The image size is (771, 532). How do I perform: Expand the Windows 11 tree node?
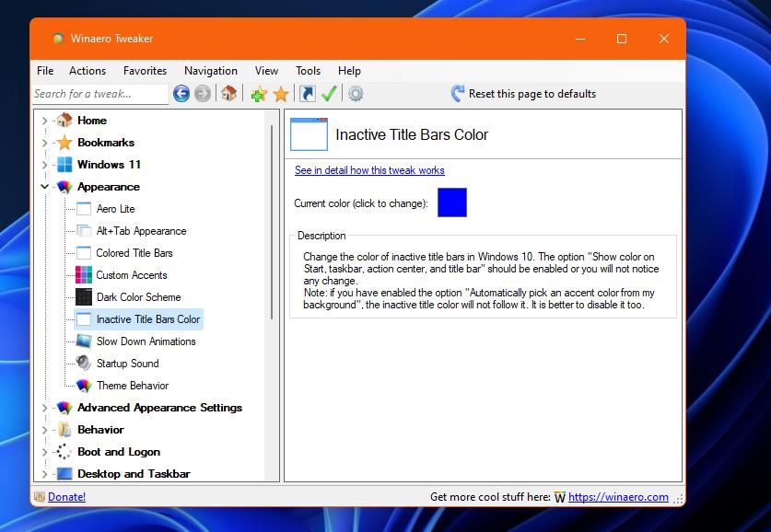(45, 165)
